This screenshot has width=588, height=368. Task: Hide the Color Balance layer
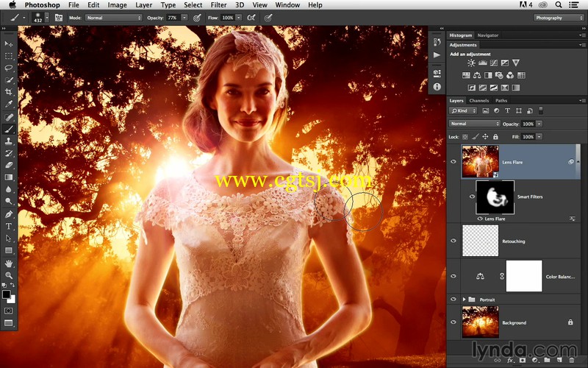(453, 276)
